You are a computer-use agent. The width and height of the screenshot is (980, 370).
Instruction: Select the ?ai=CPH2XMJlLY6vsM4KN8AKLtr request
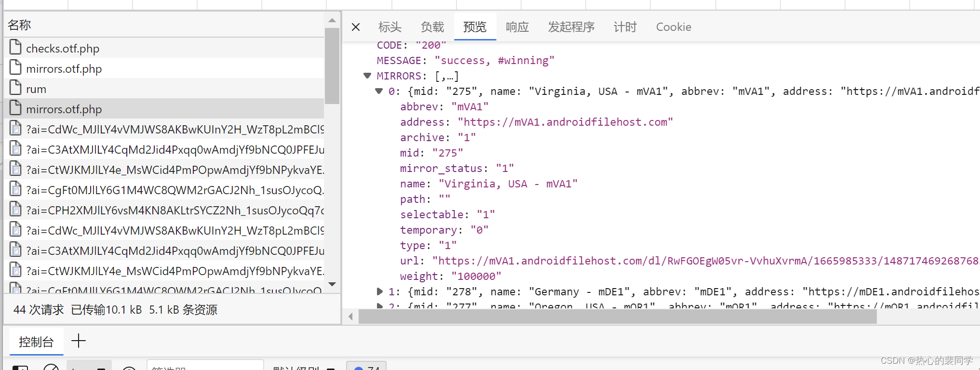(164, 210)
